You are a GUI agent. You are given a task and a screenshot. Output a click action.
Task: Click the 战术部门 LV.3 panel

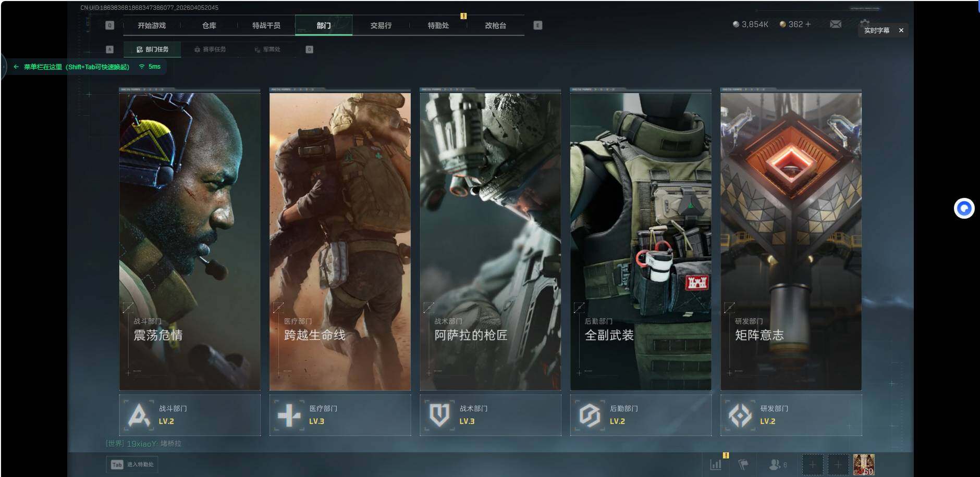[x=491, y=415]
